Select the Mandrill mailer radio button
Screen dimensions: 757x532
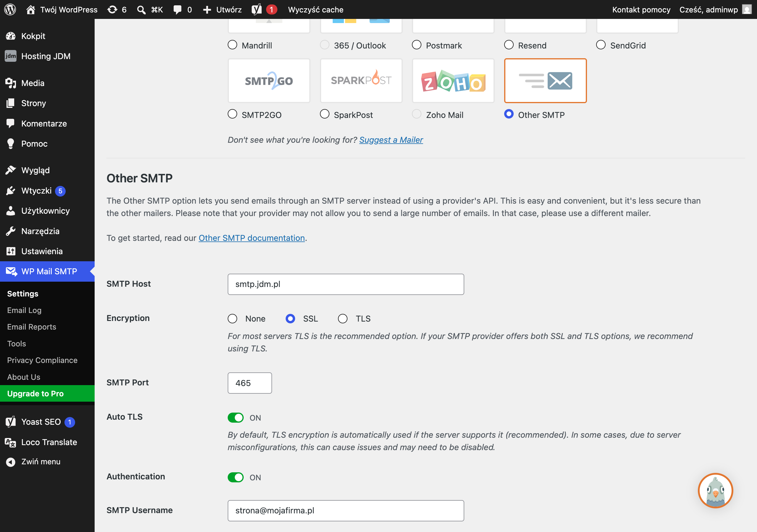(x=232, y=45)
